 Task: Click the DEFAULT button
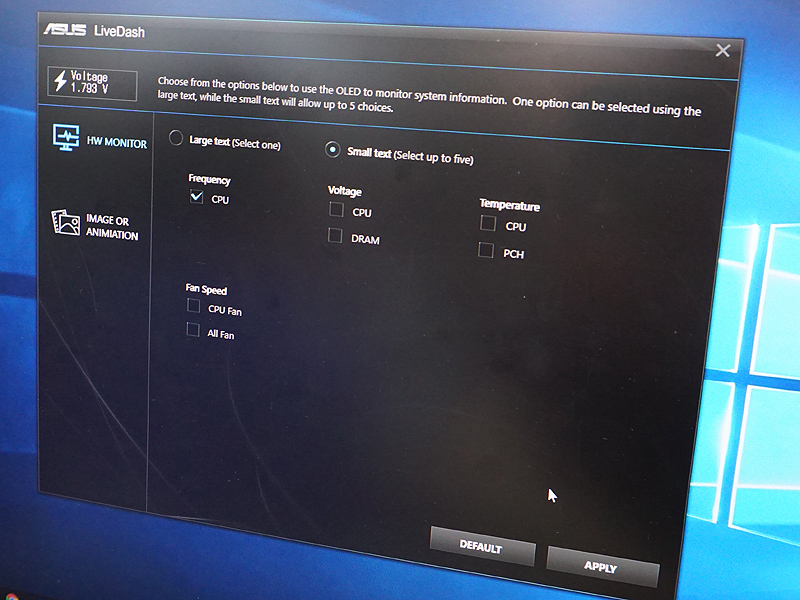(482, 546)
